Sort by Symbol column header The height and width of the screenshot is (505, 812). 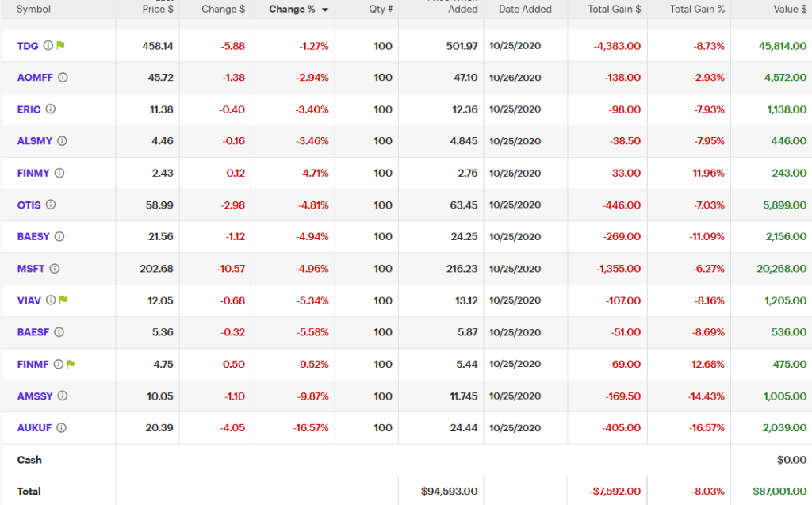pos(33,9)
